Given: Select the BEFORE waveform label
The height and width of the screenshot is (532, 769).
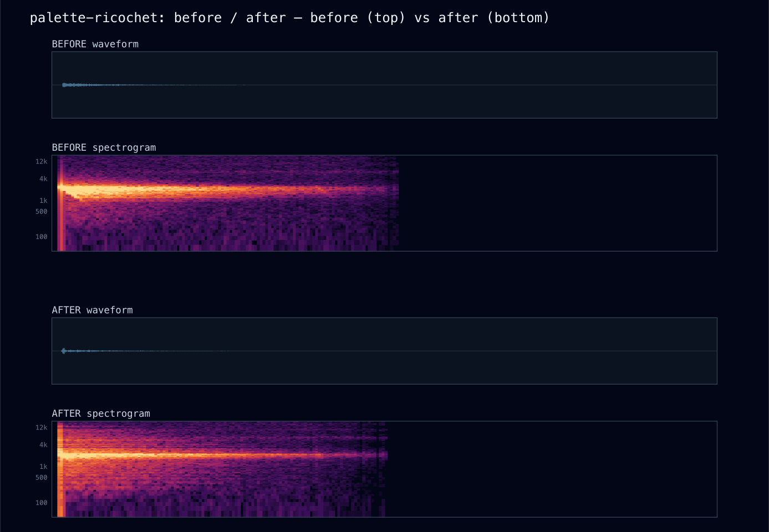Looking at the screenshot, I should tap(95, 44).
